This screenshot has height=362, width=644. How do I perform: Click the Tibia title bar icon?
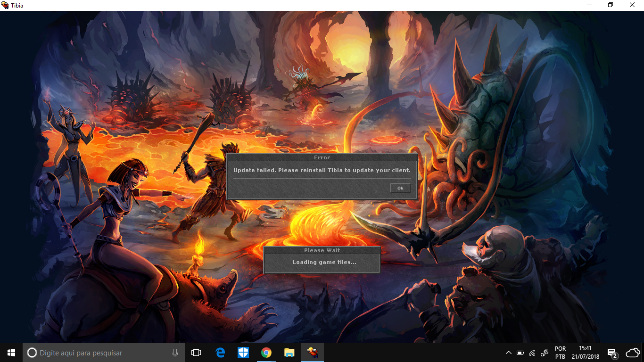5,5
